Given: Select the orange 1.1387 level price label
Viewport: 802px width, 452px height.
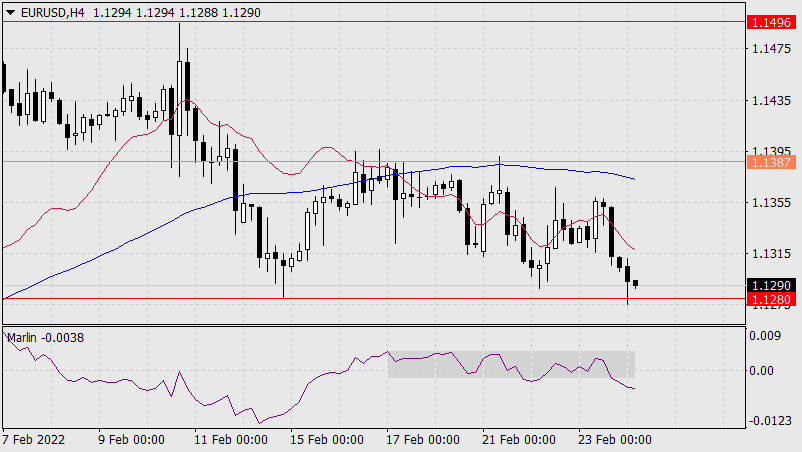Looking at the screenshot, I should pos(771,162).
